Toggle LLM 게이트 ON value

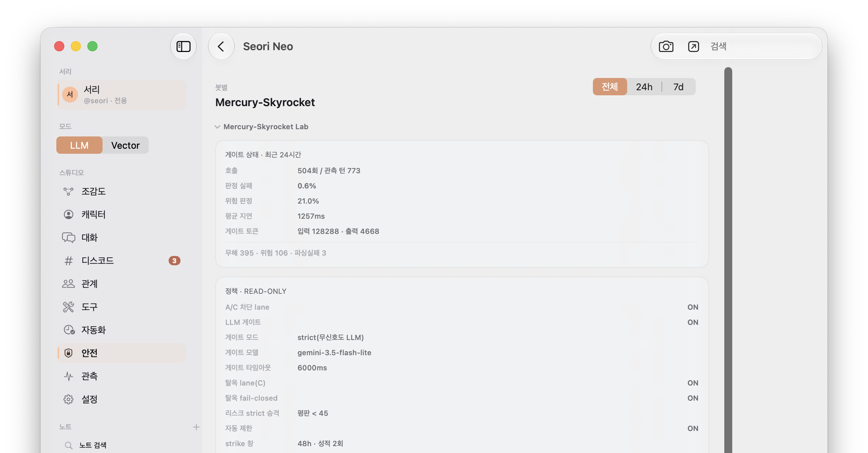point(693,322)
